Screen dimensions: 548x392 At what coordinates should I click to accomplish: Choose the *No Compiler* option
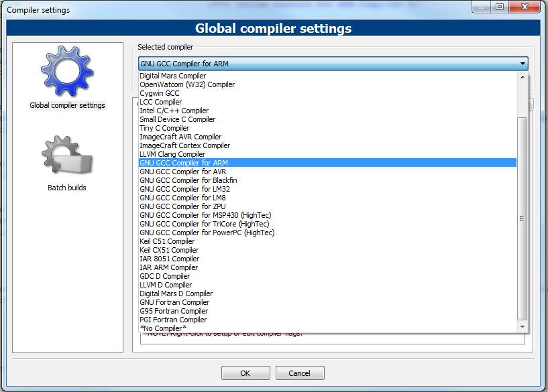coord(327,328)
